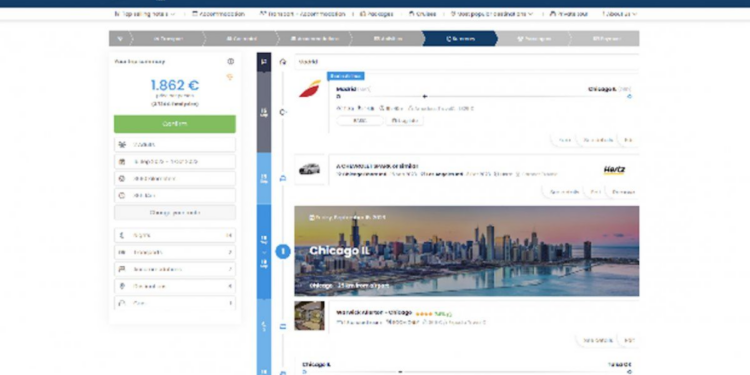This screenshot has height=375, width=750.
Task: Open the trip summary info icon
Action: pyautogui.click(x=231, y=61)
